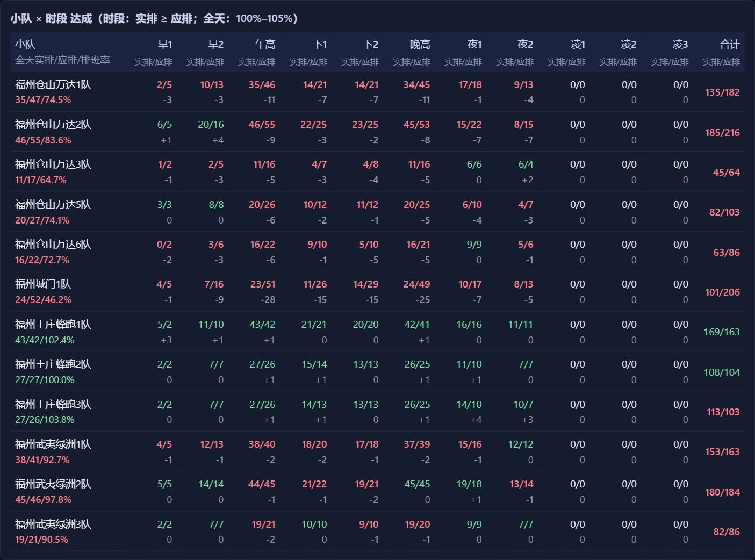Click total value 82/103
Viewport: 755px width, 560px height.
(724, 212)
